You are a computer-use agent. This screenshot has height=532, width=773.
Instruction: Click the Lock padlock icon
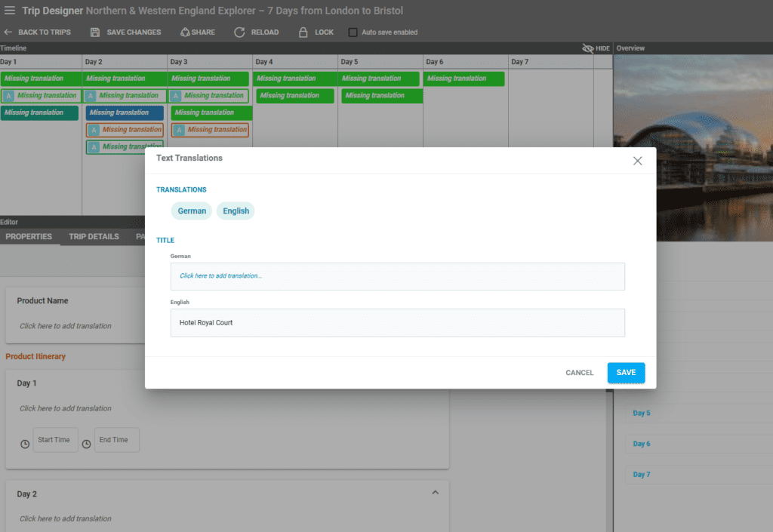tap(303, 32)
